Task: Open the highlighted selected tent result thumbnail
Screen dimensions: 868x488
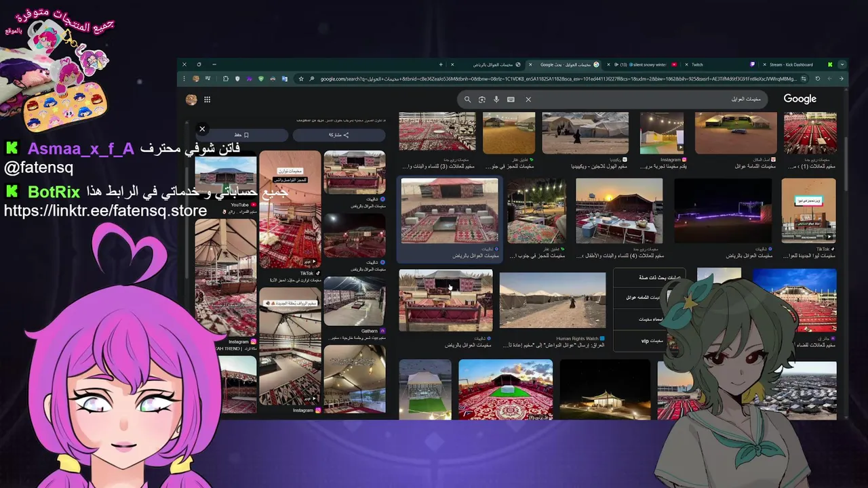Action: [450, 210]
